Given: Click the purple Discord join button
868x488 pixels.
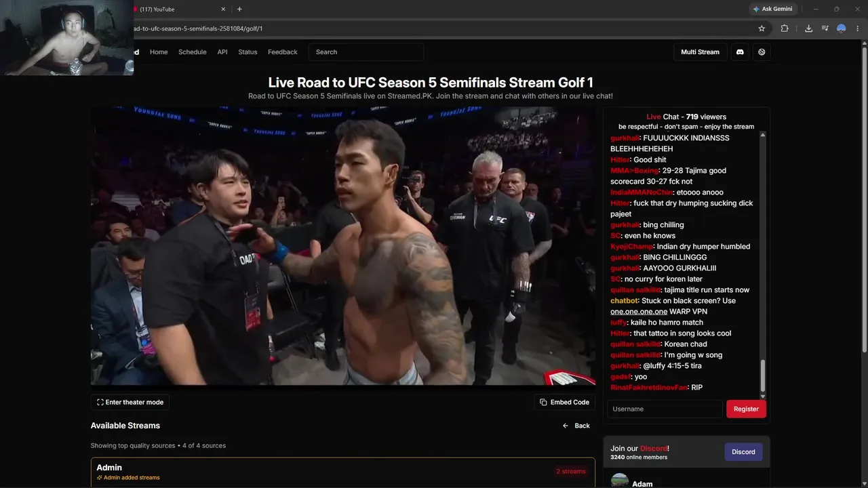Looking at the screenshot, I should pos(743,452).
